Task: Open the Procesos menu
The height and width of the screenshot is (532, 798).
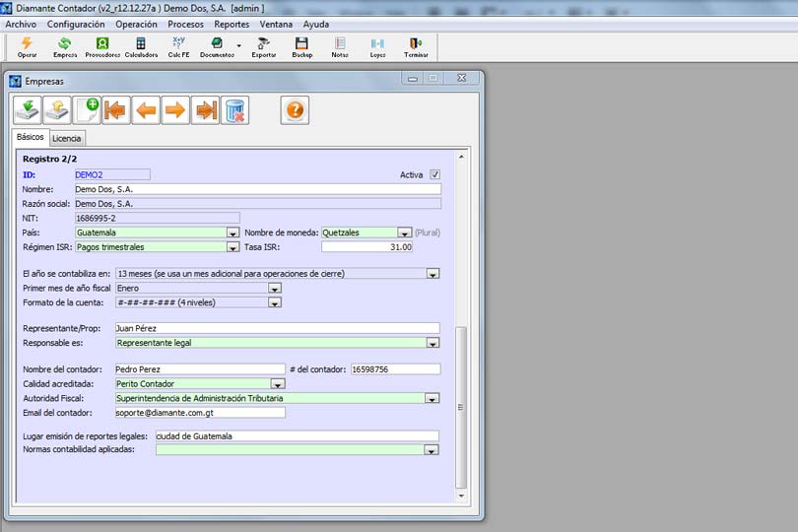Action: click(x=186, y=25)
